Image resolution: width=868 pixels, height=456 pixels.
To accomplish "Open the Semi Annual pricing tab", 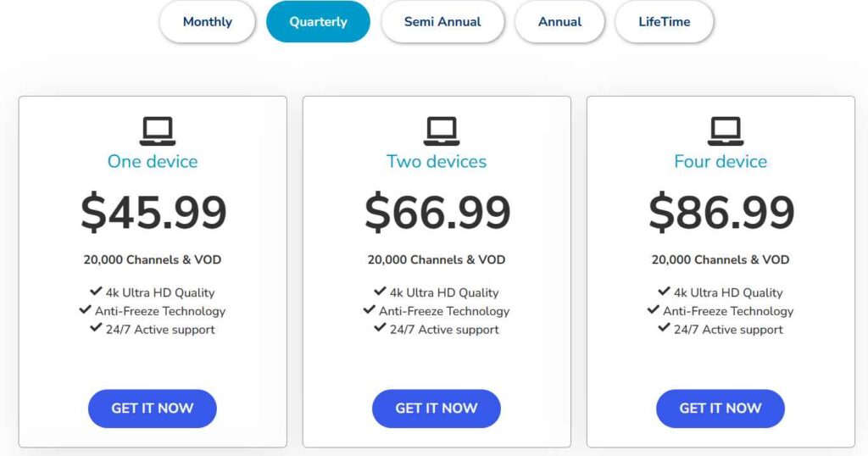I will 442,22.
